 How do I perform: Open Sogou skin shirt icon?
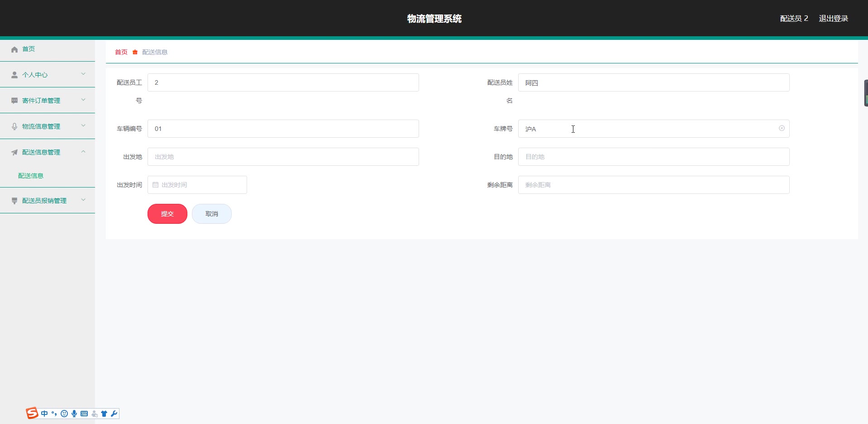click(104, 414)
